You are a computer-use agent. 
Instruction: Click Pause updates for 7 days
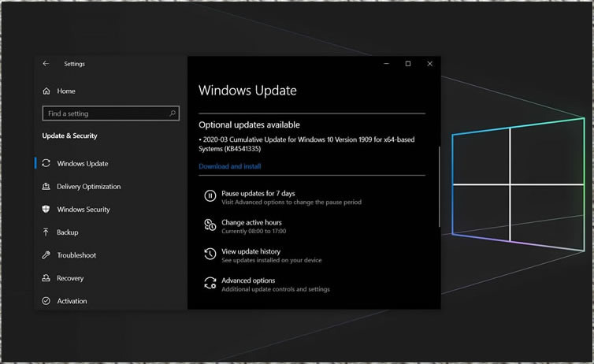tap(258, 194)
